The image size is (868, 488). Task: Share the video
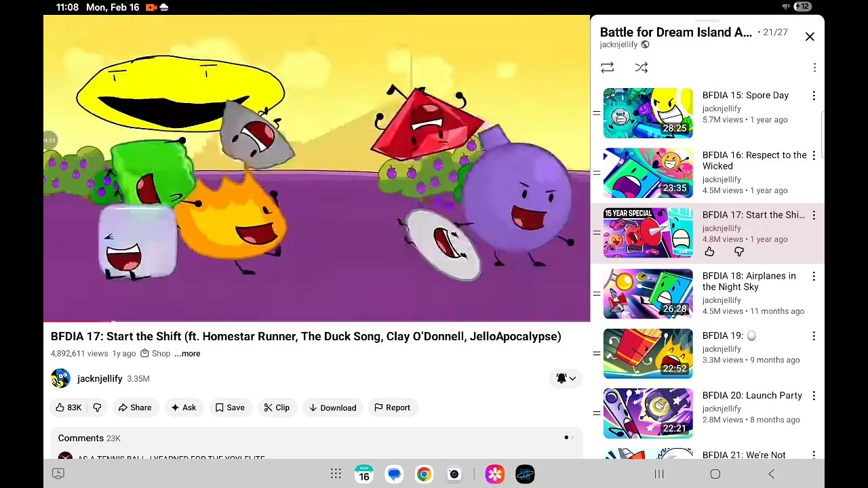(135, 407)
